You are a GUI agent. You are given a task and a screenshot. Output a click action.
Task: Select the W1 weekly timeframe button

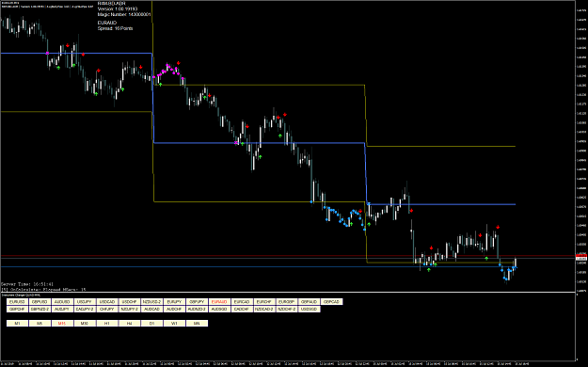[x=175, y=324]
